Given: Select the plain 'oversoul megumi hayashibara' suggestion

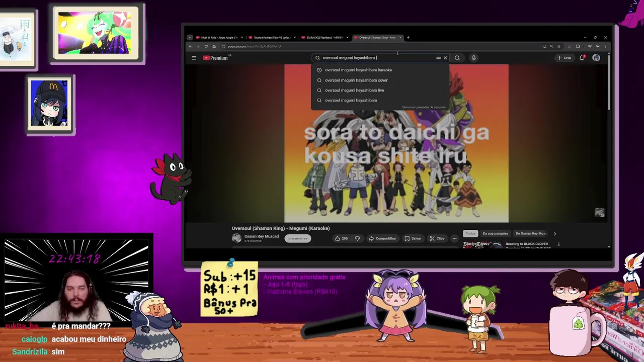Looking at the screenshot, I should click(x=380, y=100).
